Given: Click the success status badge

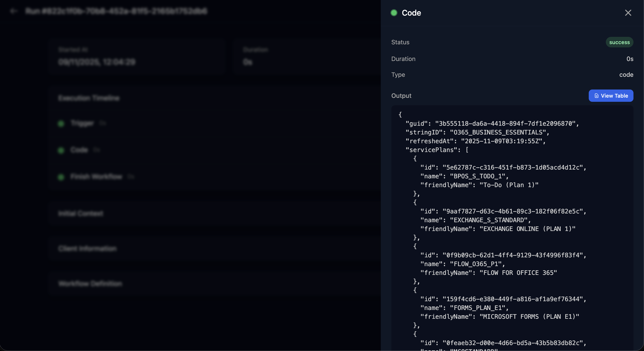Looking at the screenshot, I should (x=619, y=42).
